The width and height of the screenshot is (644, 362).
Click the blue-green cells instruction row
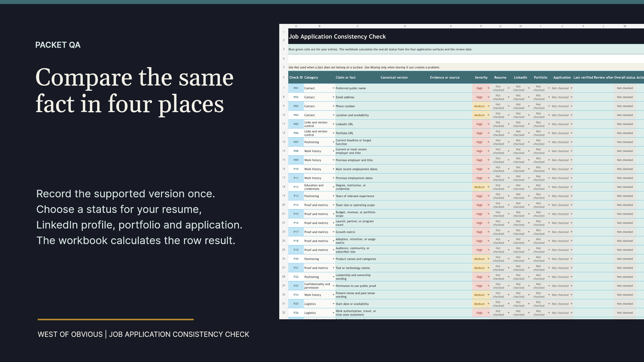coord(466,49)
